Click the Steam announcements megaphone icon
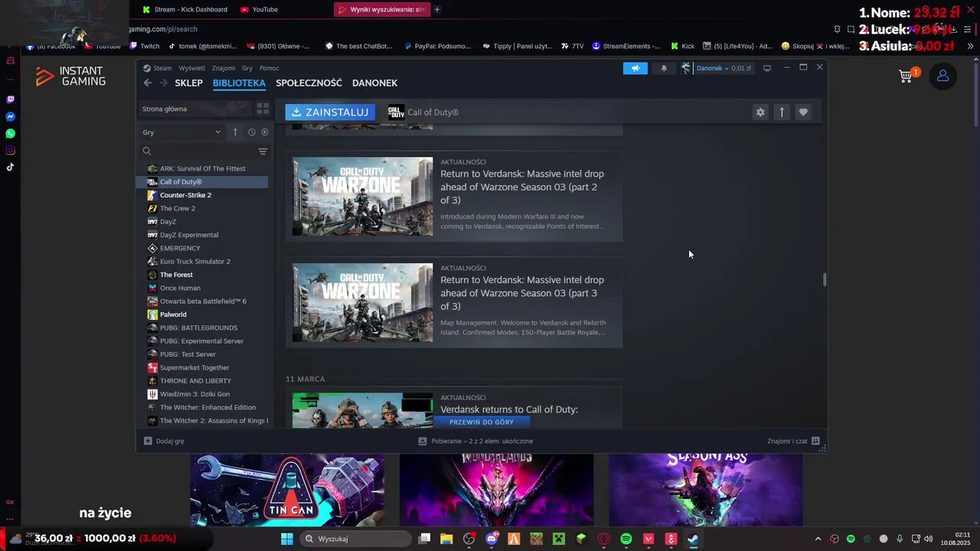980x551 pixels. [635, 68]
